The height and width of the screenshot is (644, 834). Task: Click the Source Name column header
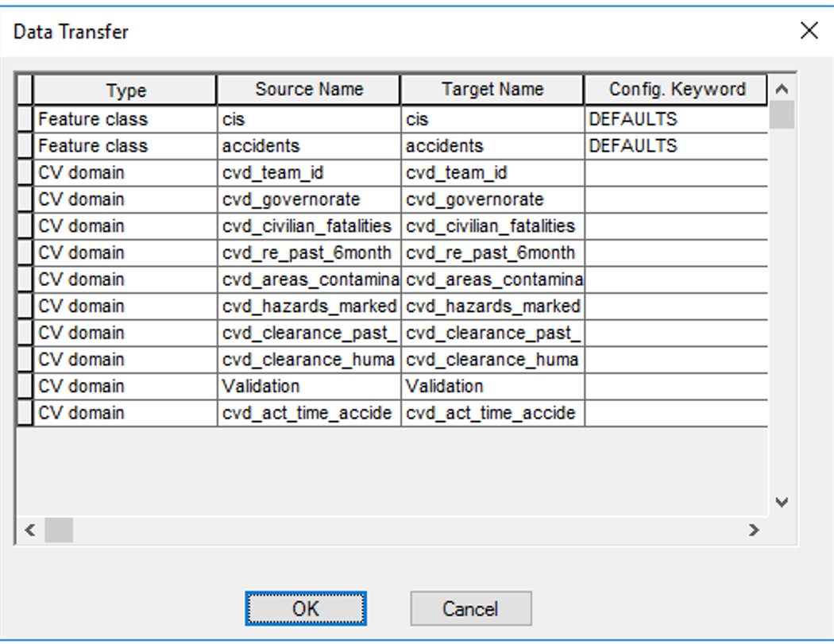click(x=308, y=90)
